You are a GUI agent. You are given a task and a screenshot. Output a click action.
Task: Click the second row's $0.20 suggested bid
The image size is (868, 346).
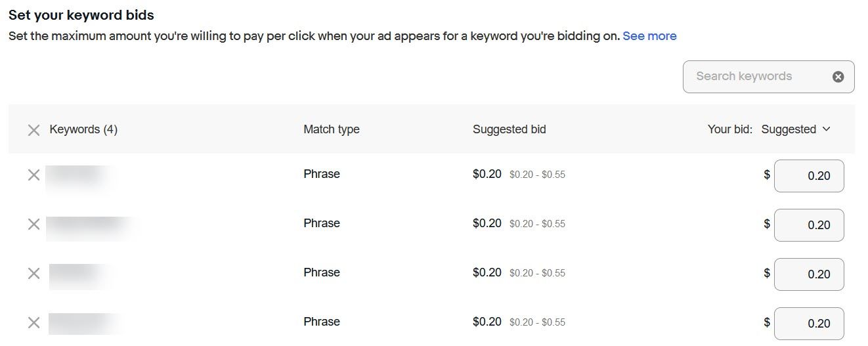click(487, 223)
